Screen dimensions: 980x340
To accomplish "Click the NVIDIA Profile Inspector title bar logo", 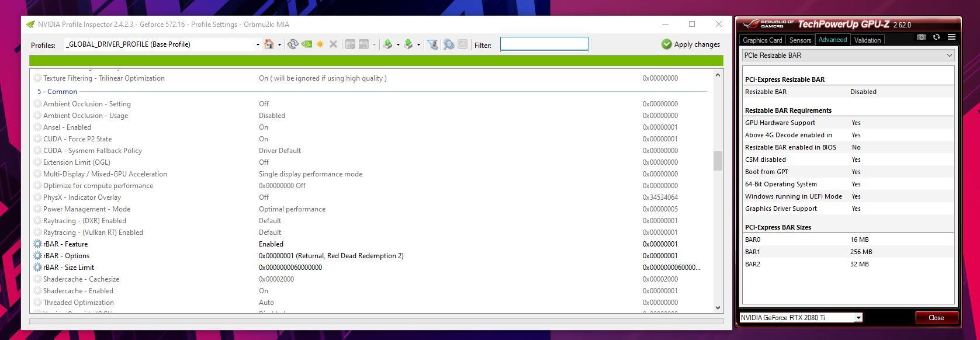I will click(30, 25).
